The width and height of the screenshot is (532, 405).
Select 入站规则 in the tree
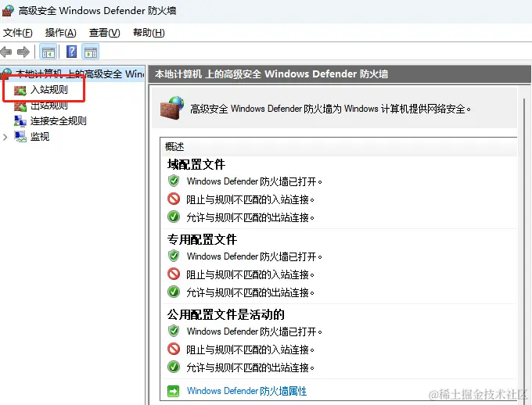pos(49,90)
